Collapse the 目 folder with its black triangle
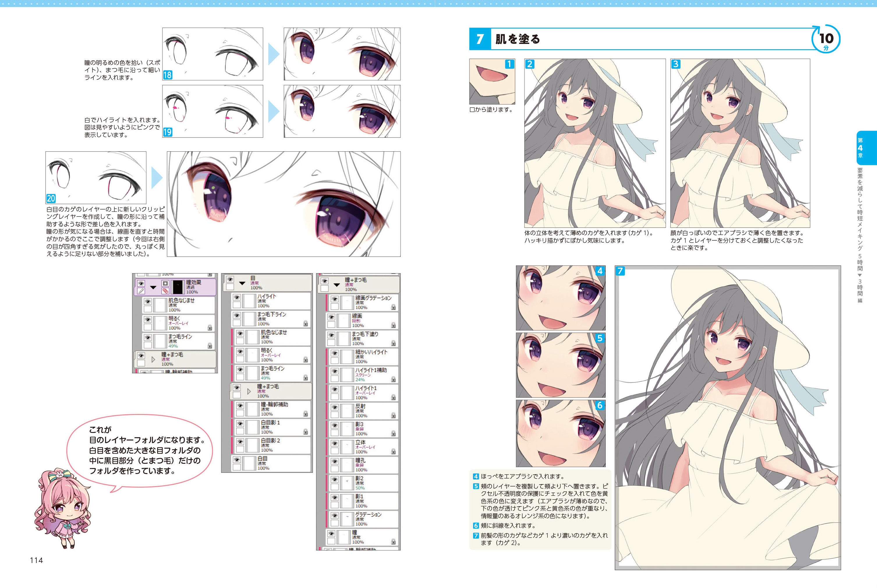Screen dimensions: 877x588 coord(242,283)
